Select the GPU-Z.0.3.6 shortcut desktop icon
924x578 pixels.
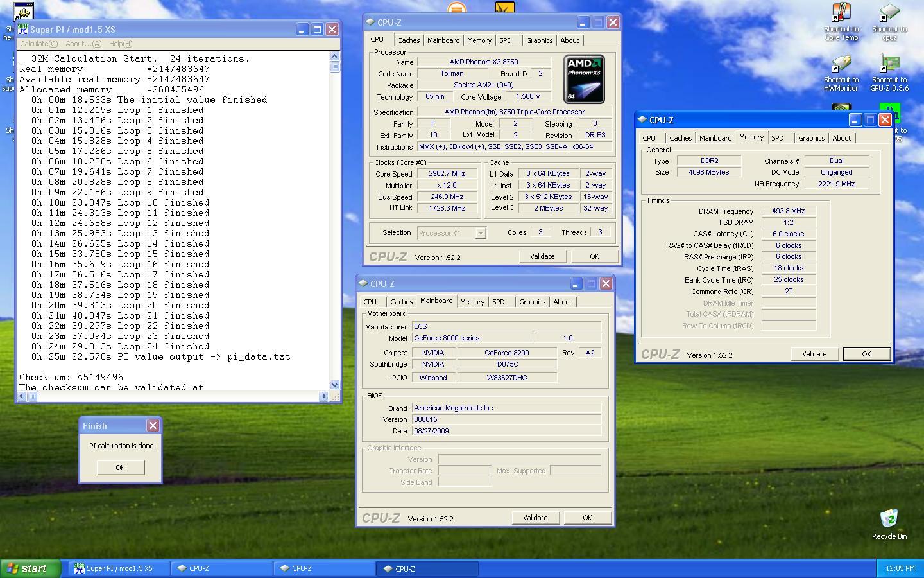click(889, 73)
